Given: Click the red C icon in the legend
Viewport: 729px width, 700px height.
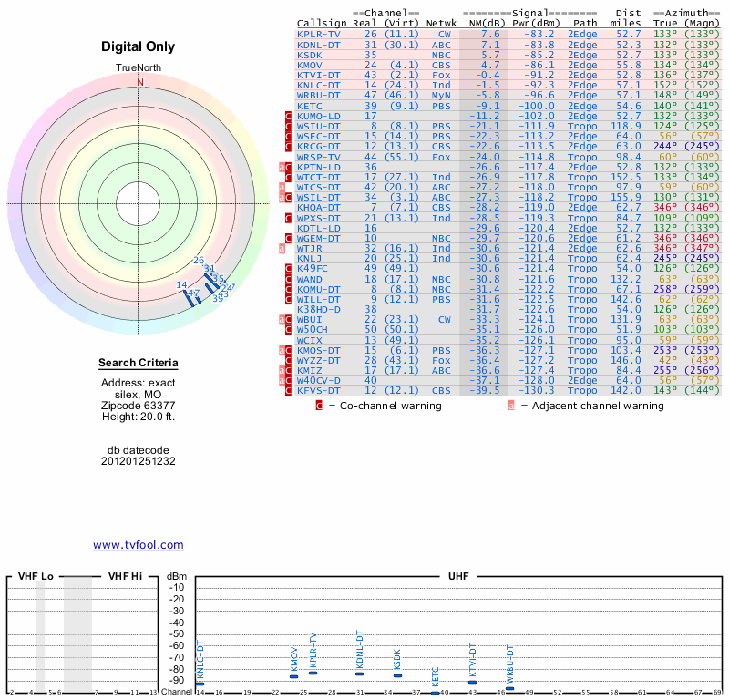Looking at the screenshot, I should point(319,406).
